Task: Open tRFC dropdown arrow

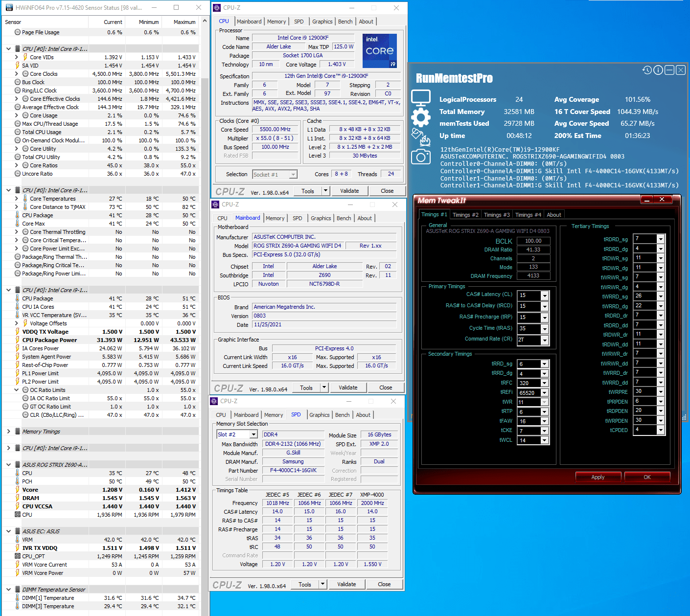Action: [544, 383]
